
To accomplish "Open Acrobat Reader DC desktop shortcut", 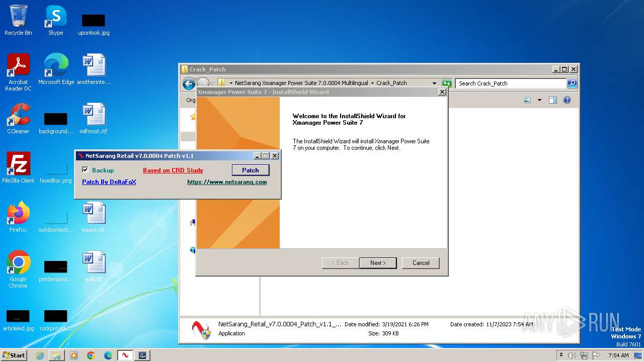I will [18, 72].
